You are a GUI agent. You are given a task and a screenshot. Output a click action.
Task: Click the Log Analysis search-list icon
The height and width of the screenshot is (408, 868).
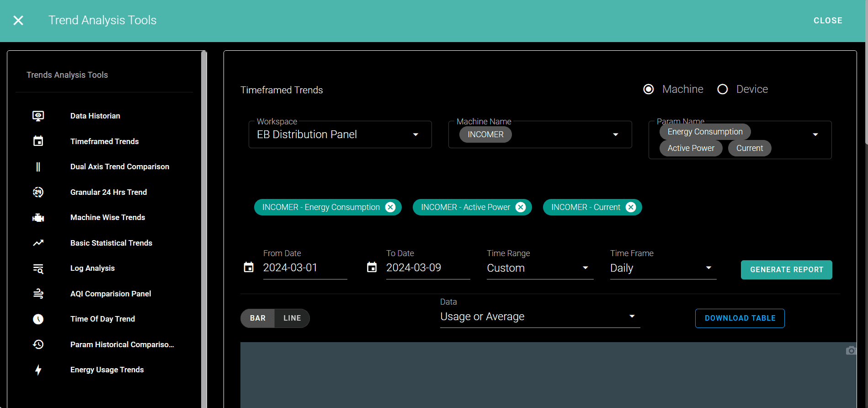(38, 268)
